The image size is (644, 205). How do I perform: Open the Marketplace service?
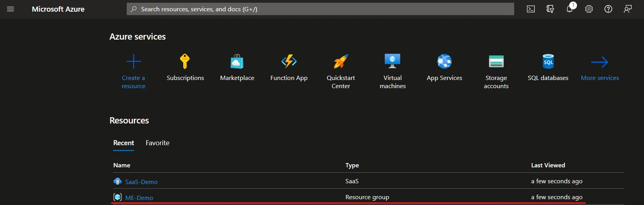tap(237, 61)
